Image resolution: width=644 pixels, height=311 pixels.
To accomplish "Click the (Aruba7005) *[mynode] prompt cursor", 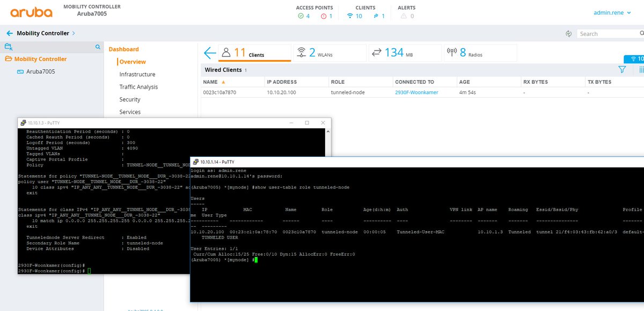I will (x=256, y=259).
